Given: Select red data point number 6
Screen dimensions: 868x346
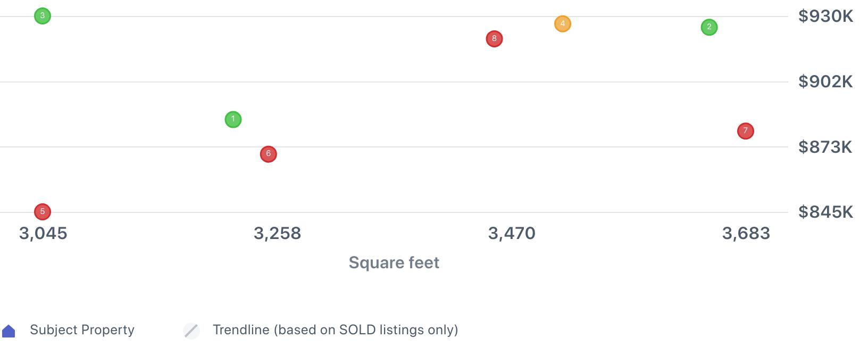Looking at the screenshot, I should [268, 154].
